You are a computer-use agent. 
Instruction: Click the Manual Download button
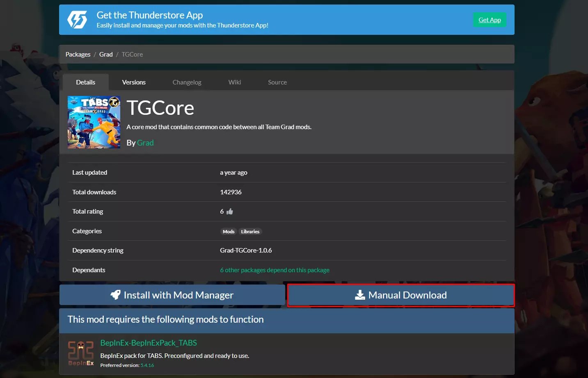click(x=401, y=295)
